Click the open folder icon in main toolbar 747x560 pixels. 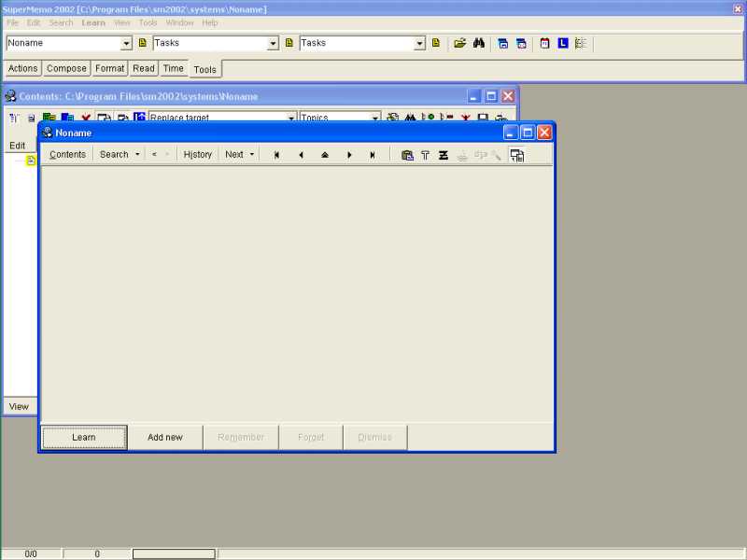pyautogui.click(x=459, y=43)
